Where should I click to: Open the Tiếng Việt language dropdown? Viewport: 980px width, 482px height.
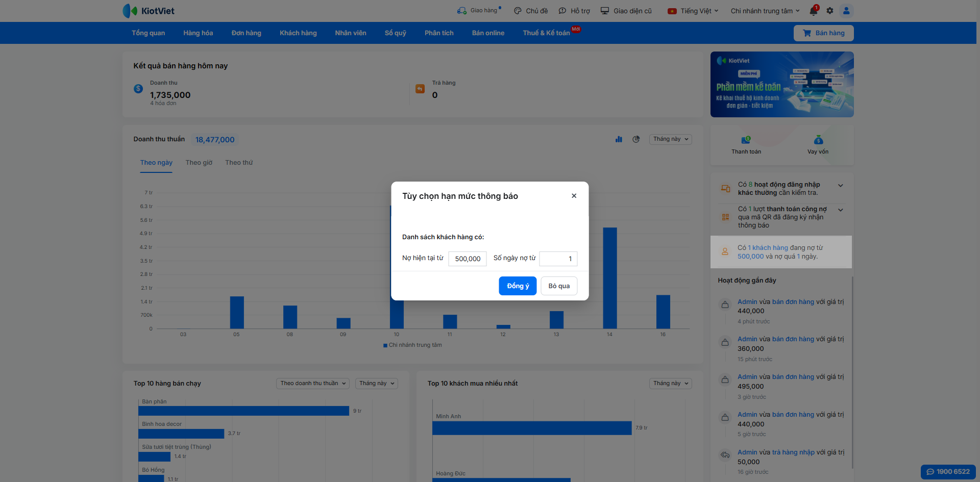click(x=693, y=11)
